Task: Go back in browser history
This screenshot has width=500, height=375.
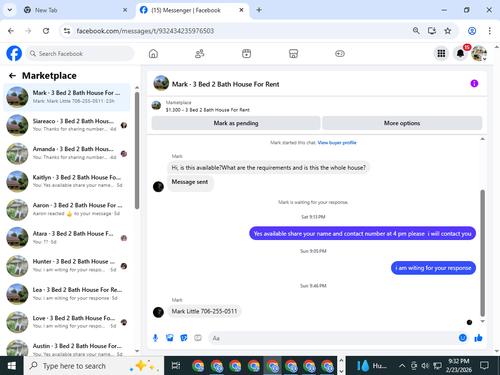Action: pos(11,31)
